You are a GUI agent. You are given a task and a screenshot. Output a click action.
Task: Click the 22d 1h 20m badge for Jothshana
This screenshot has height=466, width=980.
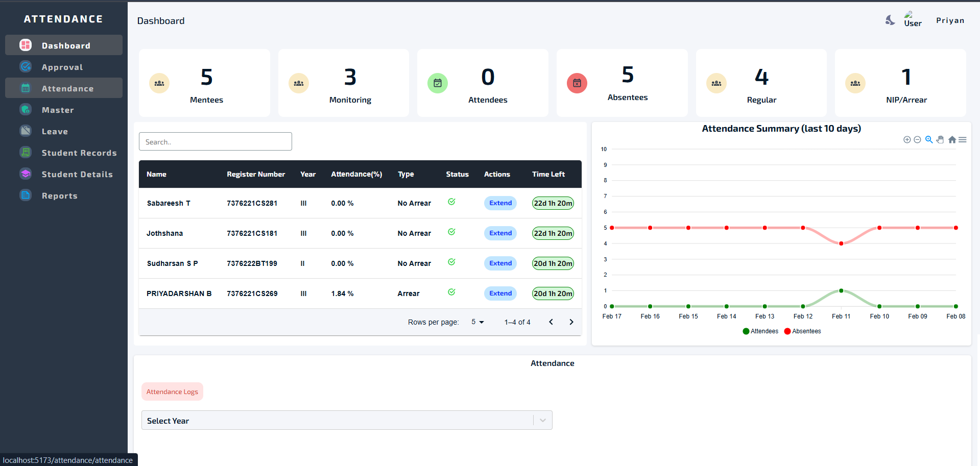pyautogui.click(x=553, y=233)
